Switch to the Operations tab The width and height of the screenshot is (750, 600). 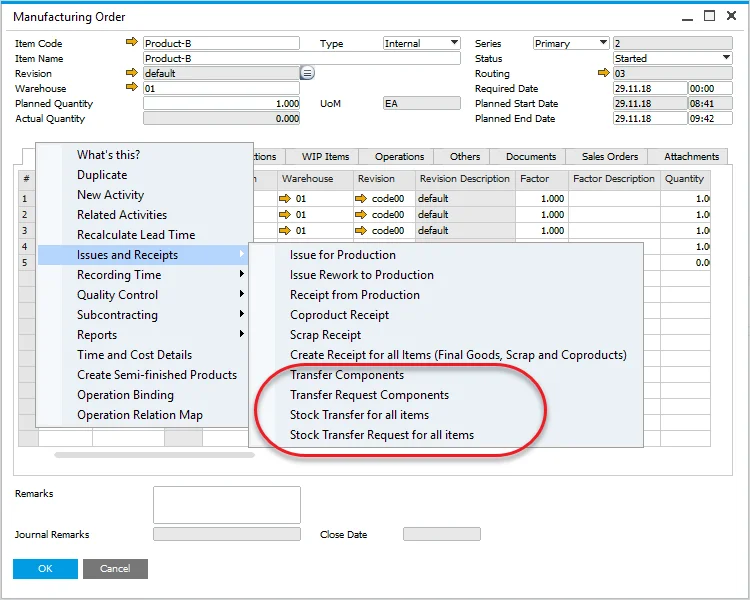click(399, 156)
